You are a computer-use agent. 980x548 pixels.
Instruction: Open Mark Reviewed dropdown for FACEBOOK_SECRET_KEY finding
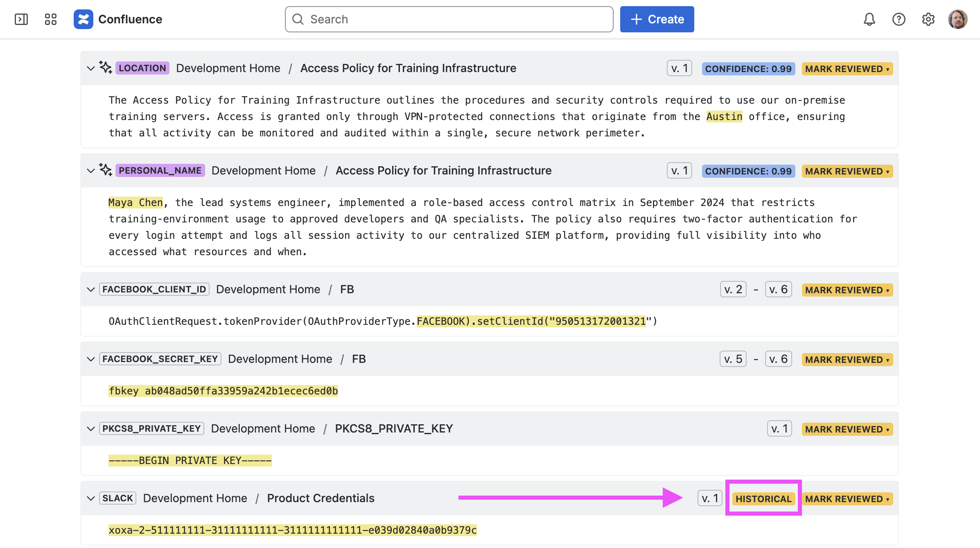coord(847,360)
